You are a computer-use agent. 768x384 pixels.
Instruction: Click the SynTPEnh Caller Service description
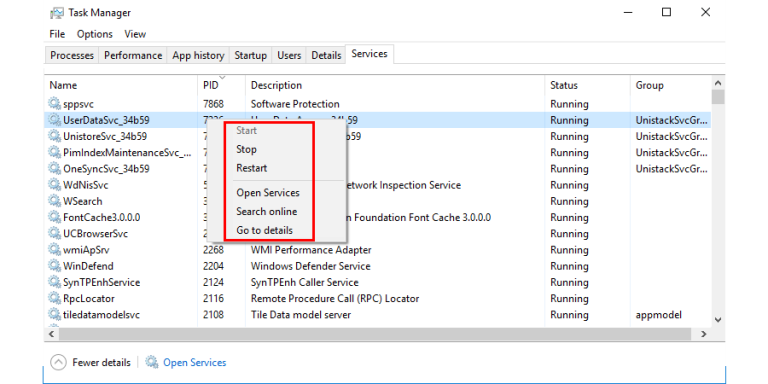coord(305,282)
